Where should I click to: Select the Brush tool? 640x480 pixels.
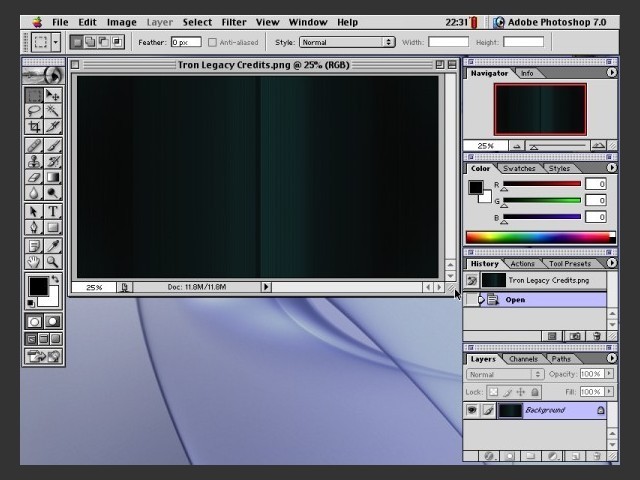point(53,146)
